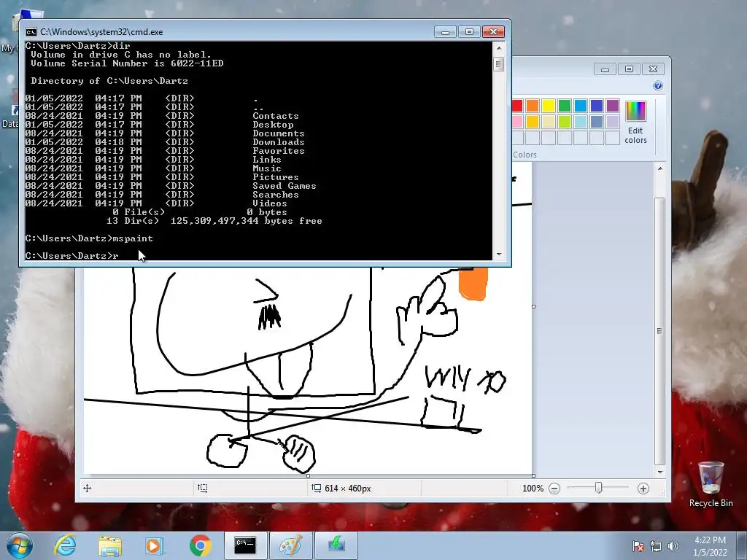Click the 'Favorites' directory entry in cmd
The width and height of the screenshot is (747, 560).
pos(279,151)
